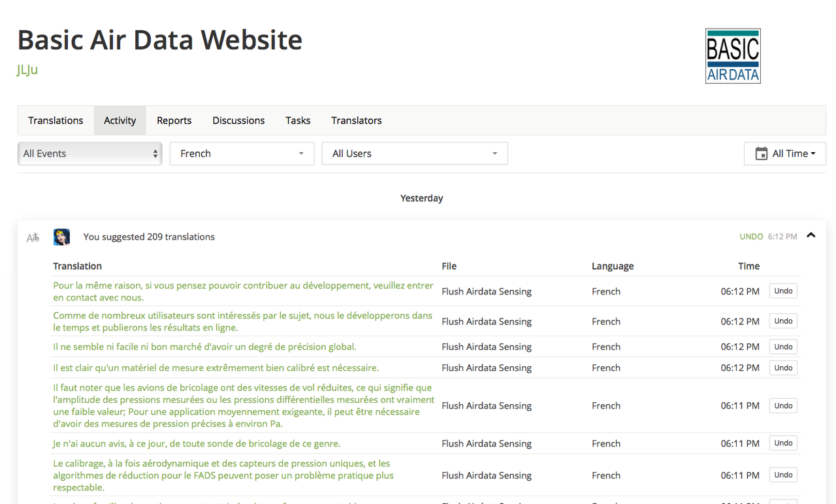Open the All Users dropdown
The image size is (836, 504).
point(415,153)
